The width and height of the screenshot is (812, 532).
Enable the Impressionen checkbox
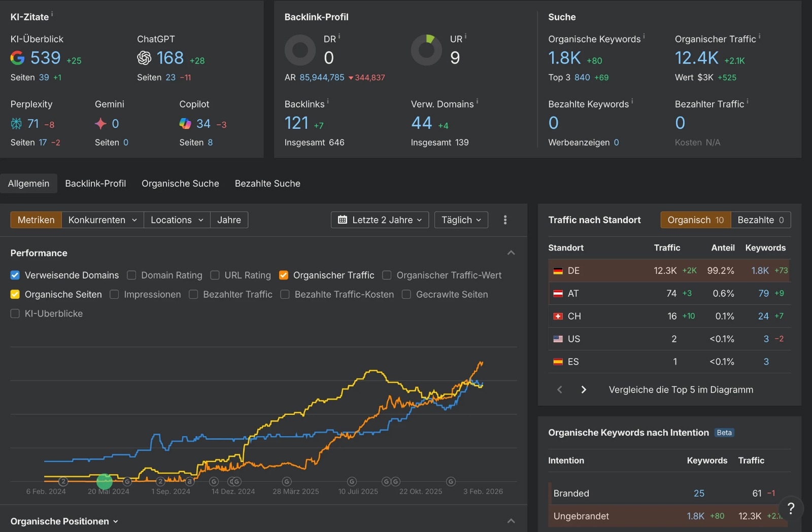(114, 295)
